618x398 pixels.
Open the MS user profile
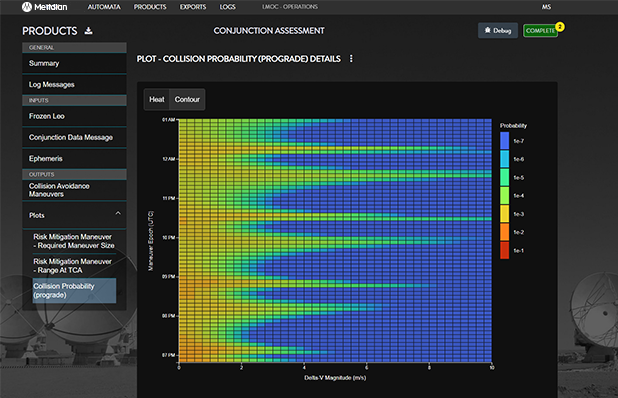(546, 7)
